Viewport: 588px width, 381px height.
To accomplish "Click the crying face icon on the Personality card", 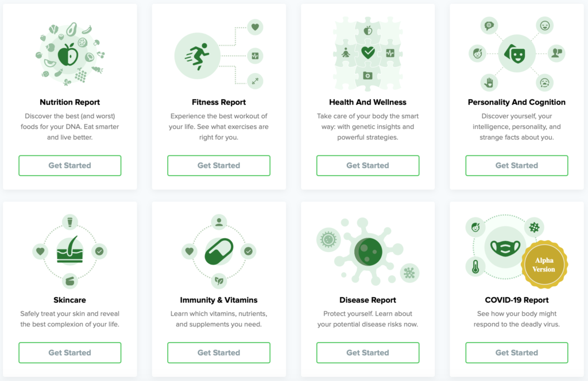I will click(544, 82).
